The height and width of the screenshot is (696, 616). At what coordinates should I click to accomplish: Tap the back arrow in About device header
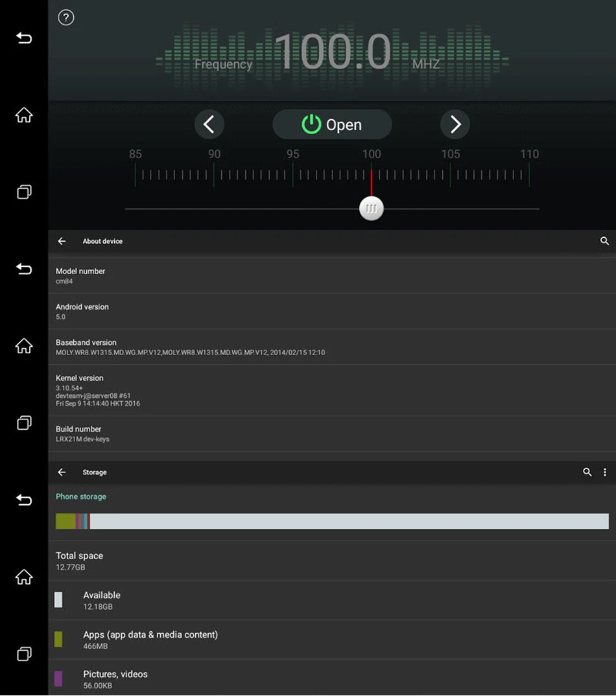click(62, 241)
